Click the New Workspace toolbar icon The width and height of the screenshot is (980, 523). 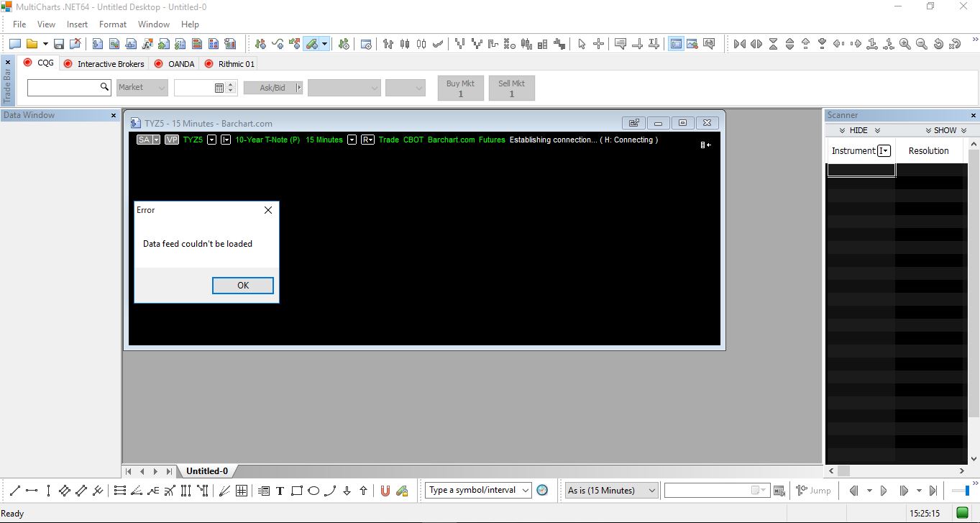point(14,44)
